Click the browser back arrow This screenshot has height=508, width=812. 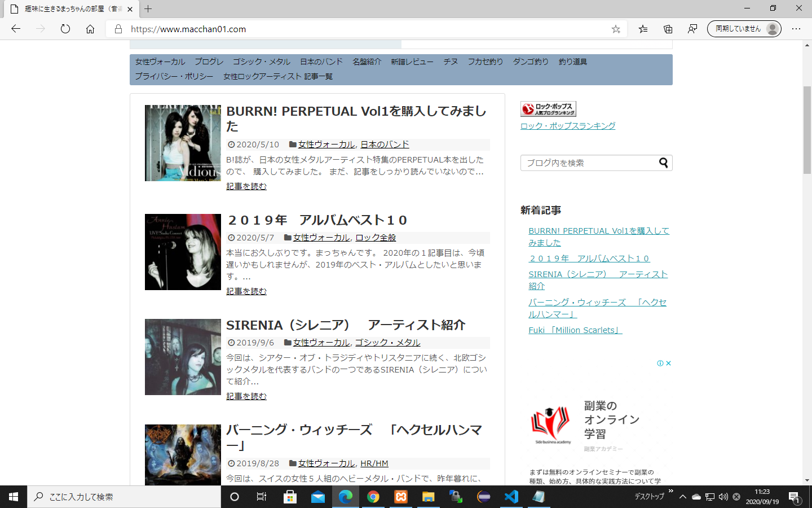click(16, 29)
